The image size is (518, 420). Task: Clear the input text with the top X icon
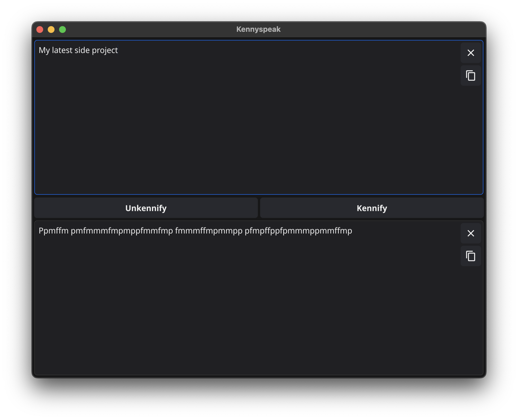(x=471, y=53)
